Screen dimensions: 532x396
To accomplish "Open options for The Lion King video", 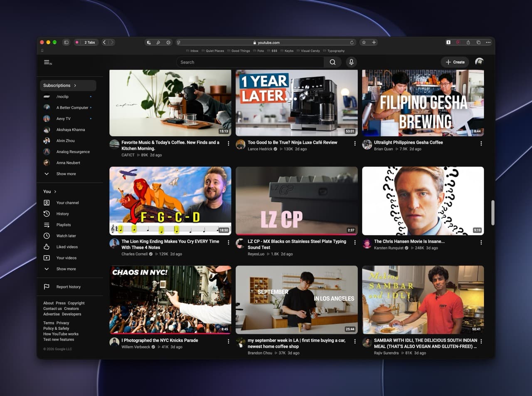I will pyautogui.click(x=229, y=242).
